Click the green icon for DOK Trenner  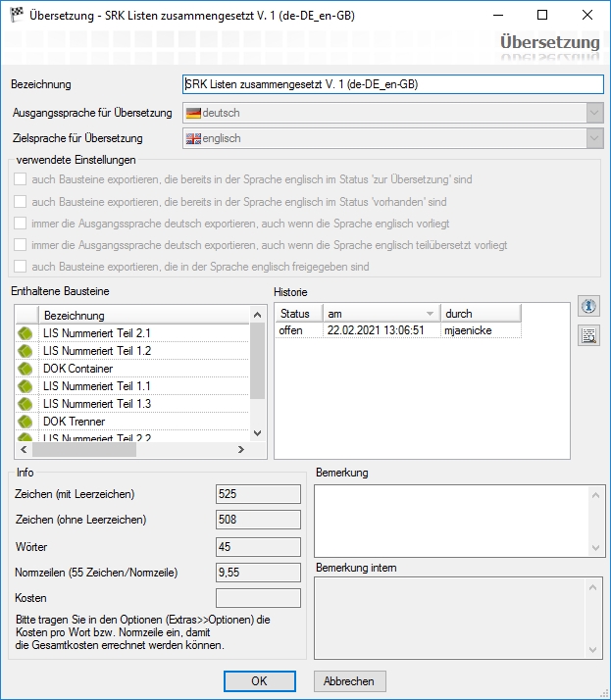coord(25,422)
